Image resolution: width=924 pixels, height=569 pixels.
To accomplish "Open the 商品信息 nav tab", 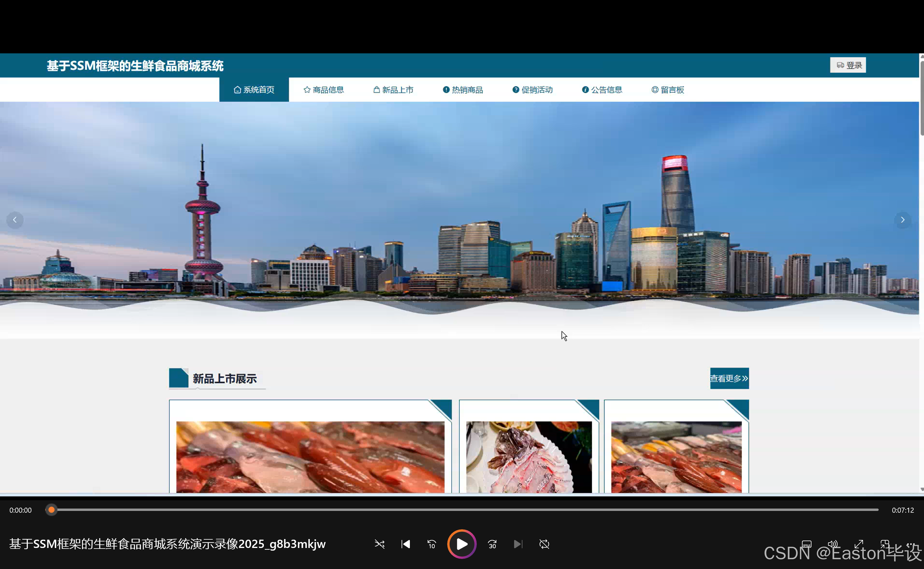I will tap(324, 90).
